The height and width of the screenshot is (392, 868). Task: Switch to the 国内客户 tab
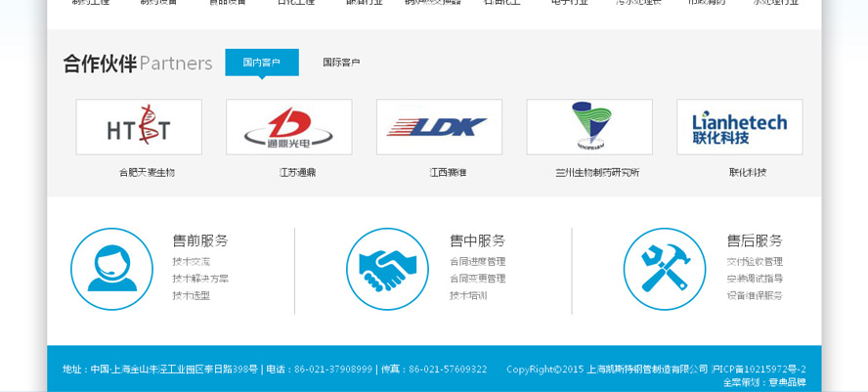(262, 63)
